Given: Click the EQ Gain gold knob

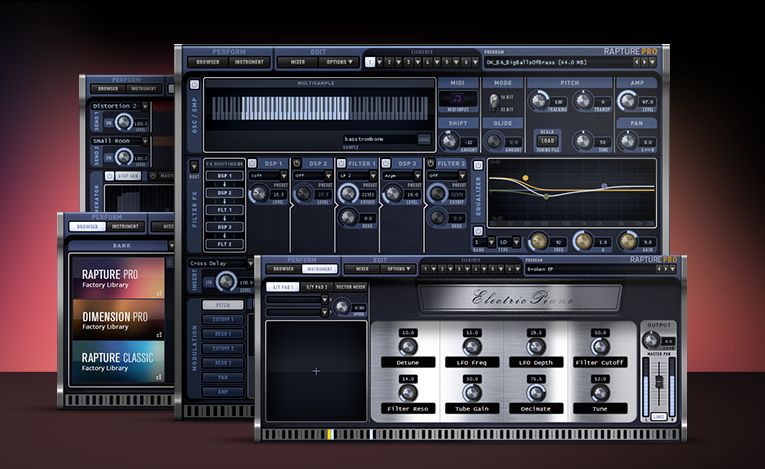Looking at the screenshot, I should pyautogui.click(x=628, y=241).
